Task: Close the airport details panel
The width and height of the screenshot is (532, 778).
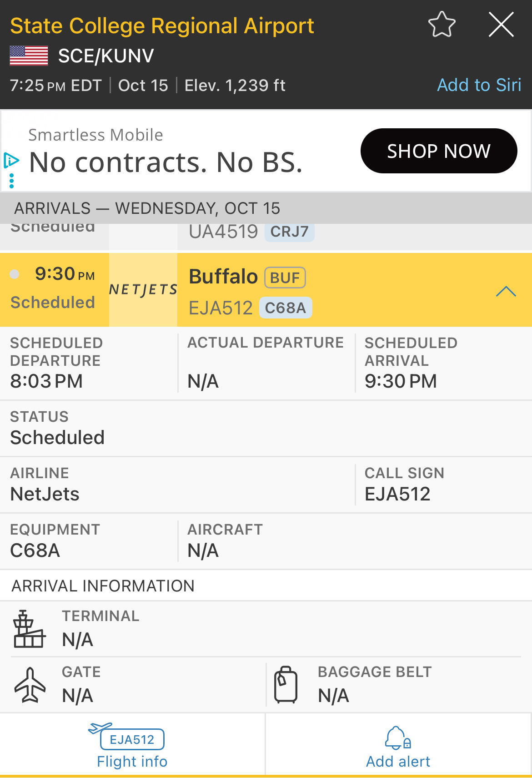Action: (x=501, y=25)
